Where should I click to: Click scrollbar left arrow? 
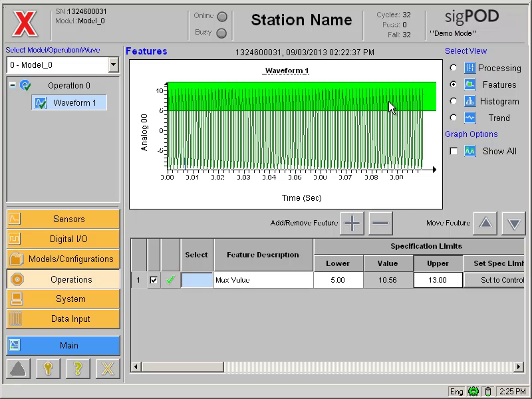[x=136, y=367]
